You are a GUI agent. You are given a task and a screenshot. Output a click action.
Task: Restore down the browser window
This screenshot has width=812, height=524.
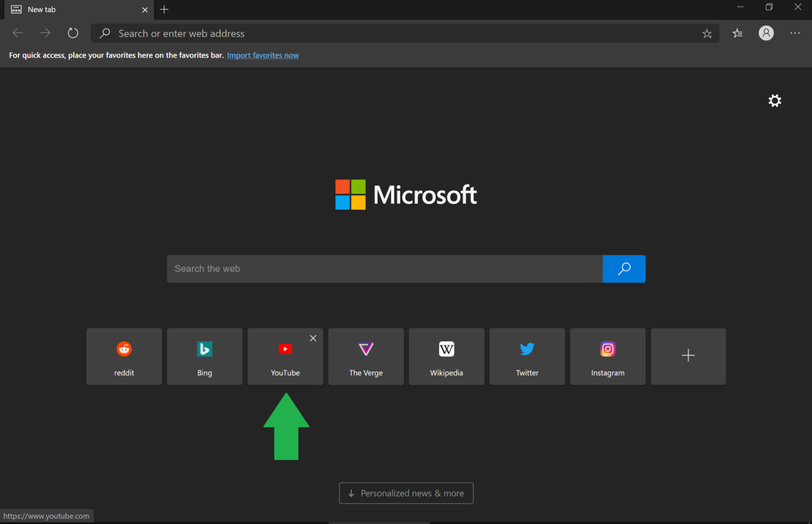point(769,7)
